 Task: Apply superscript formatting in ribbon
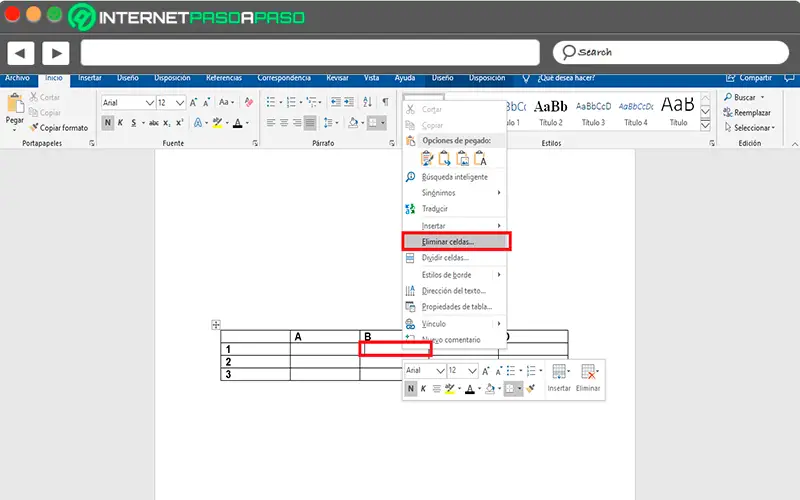180,123
